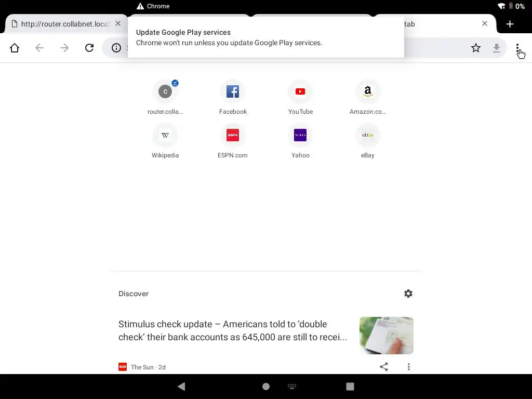Screen dimensions: 532x399
Task: Close the rightmost tab
Action: (485, 23)
